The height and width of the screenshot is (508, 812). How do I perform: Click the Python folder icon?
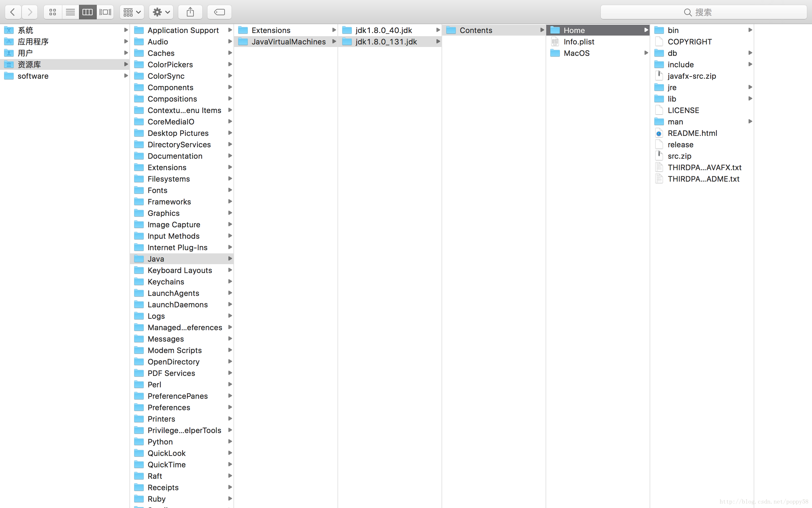click(139, 441)
